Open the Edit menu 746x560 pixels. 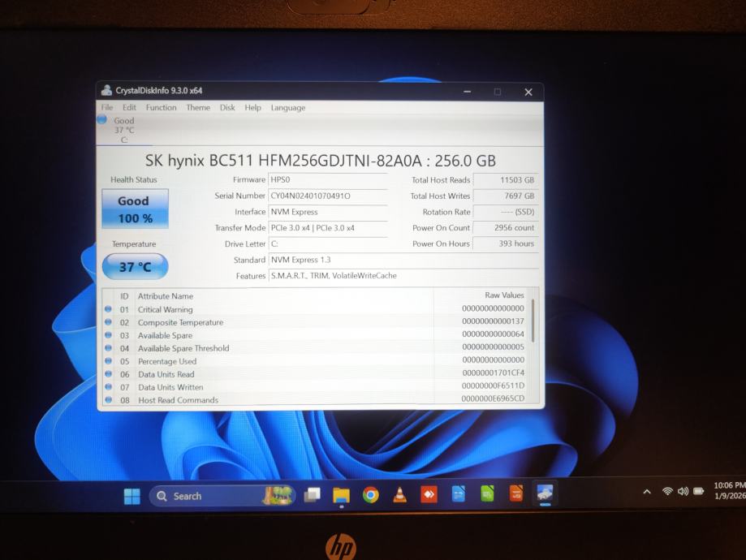(x=129, y=107)
